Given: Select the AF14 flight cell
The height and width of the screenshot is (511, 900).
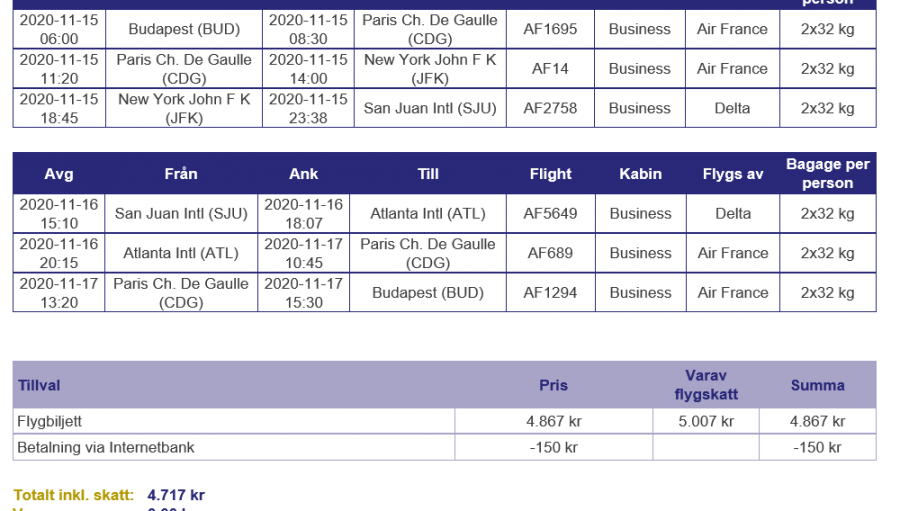Looking at the screenshot, I should pyautogui.click(x=550, y=69).
